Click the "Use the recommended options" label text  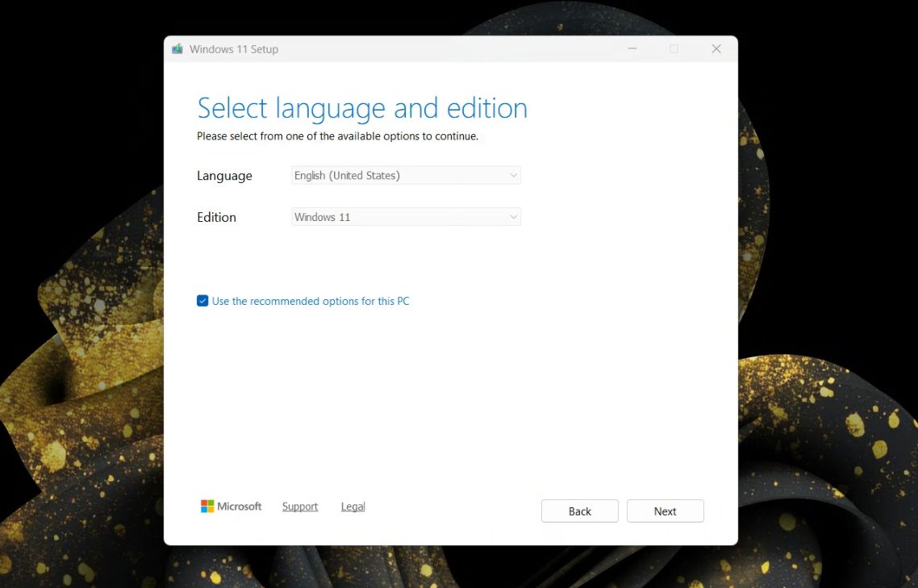pyautogui.click(x=311, y=301)
